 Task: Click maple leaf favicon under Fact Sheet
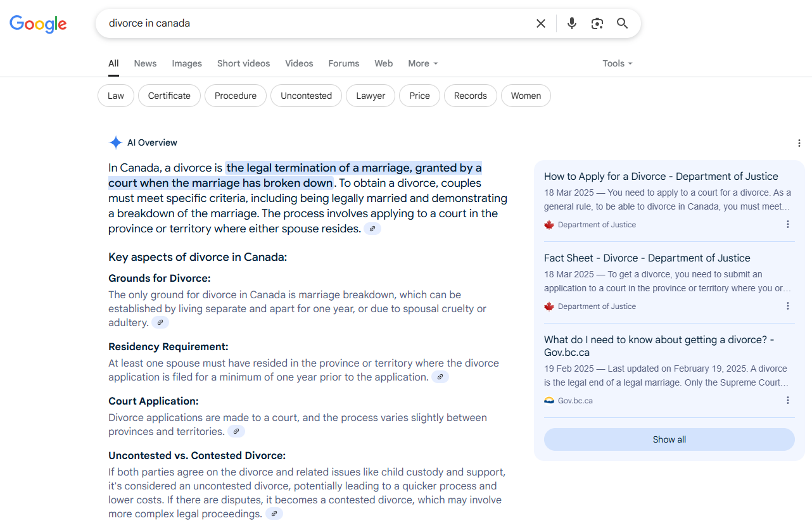tap(549, 306)
